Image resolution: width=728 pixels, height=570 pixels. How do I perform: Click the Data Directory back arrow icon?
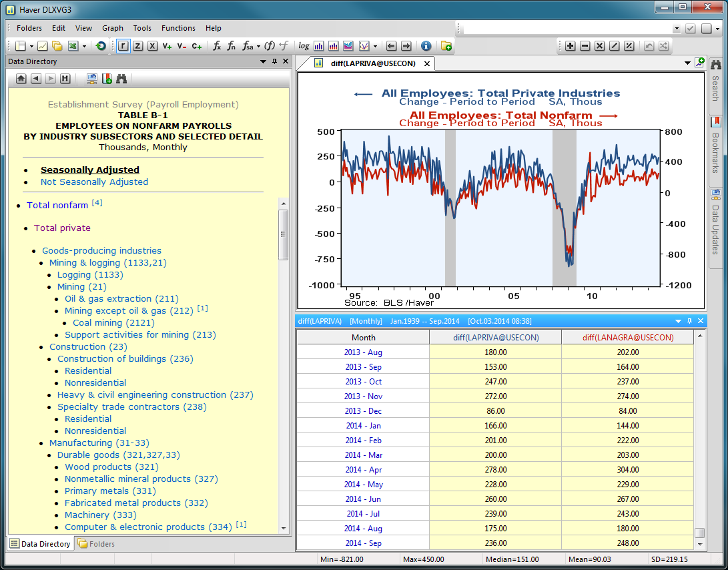point(36,79)
